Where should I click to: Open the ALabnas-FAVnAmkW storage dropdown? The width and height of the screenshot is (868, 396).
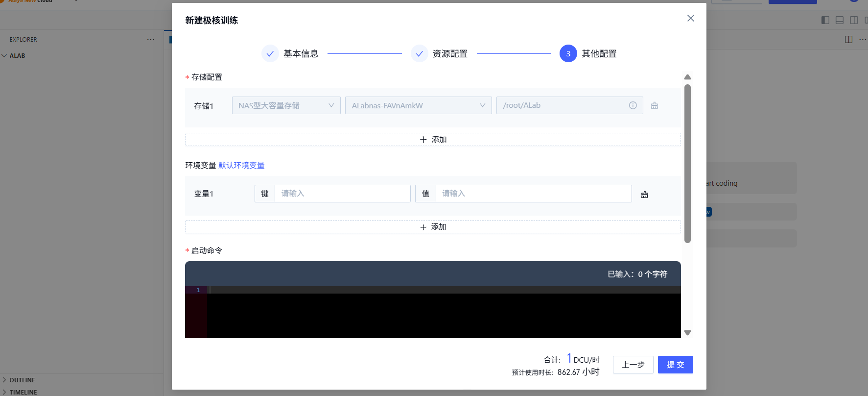point(418,105)
